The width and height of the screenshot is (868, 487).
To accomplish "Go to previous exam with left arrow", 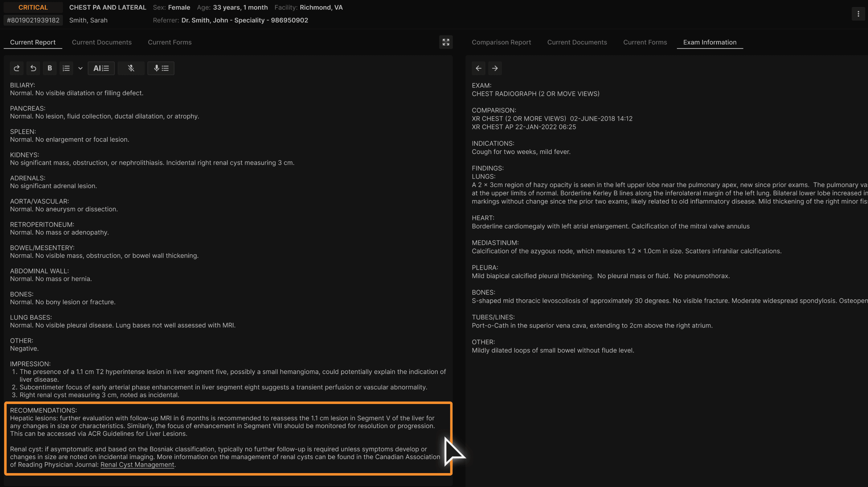I will [x=478, y=68].
